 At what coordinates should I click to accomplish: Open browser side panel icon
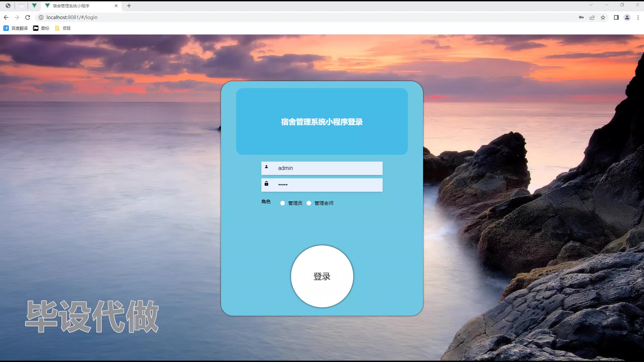[x=616, y=17]
